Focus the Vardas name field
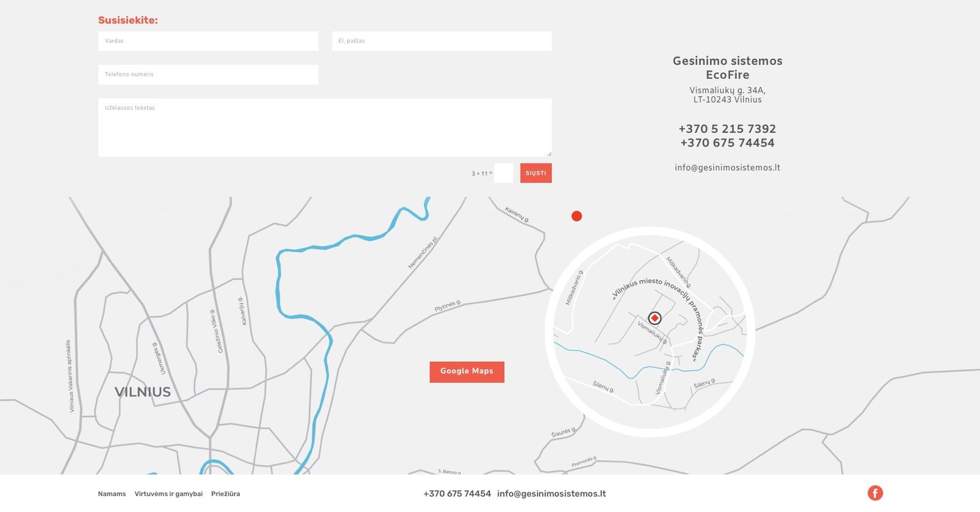 (x=208, y=41)
